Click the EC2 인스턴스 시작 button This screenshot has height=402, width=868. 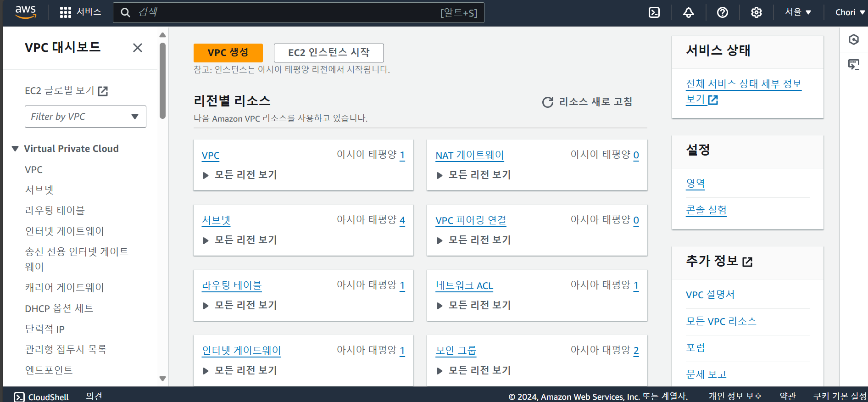329,53
